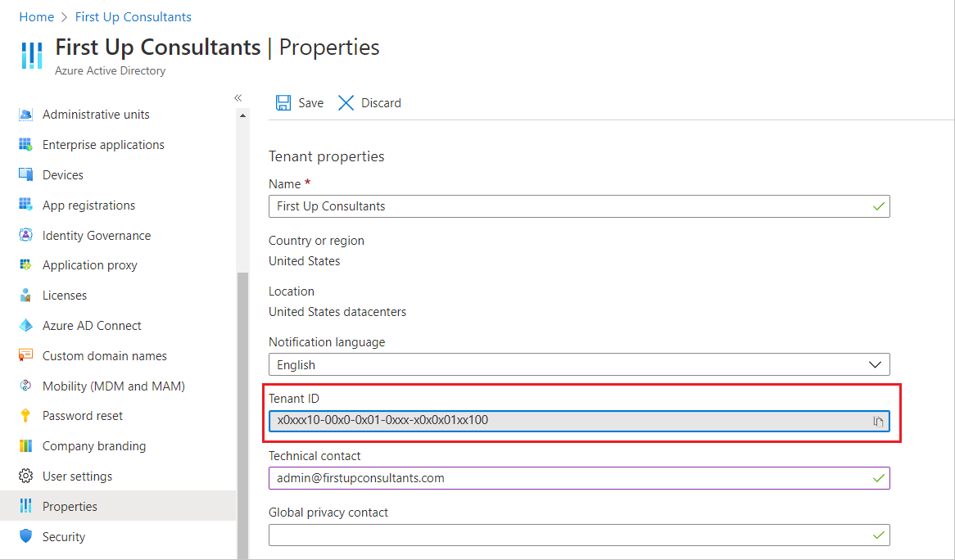Viewport: 955px width, 560px height.
Task: Discard the pending changes
Action: coord(369,102)
